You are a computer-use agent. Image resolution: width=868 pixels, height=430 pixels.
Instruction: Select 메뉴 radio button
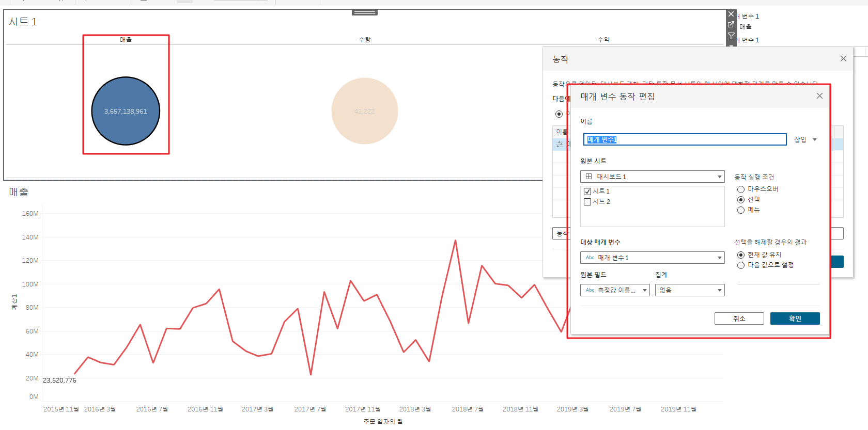tap(741, 210)
